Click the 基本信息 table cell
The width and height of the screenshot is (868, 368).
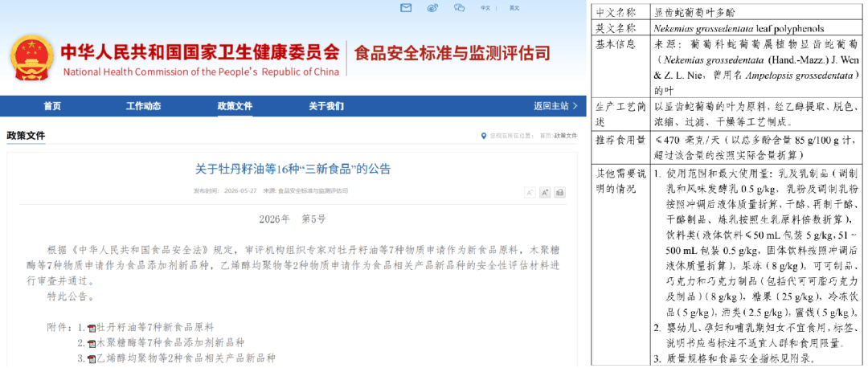621,67
